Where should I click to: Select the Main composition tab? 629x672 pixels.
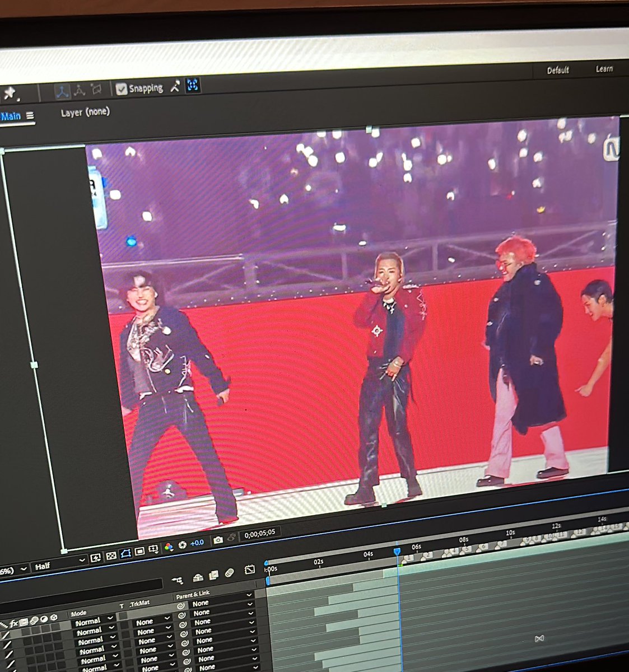pyautogui.click(x=11, y=116)
